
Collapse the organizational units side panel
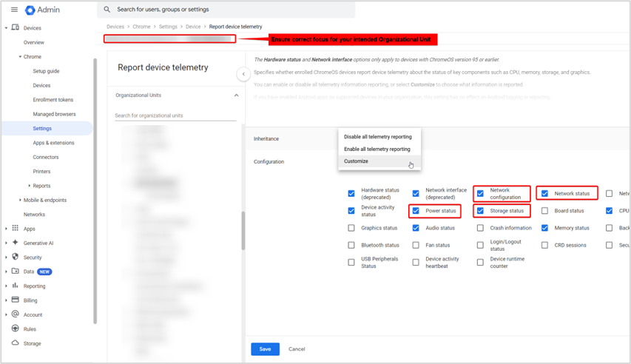(x=243, y=74)
